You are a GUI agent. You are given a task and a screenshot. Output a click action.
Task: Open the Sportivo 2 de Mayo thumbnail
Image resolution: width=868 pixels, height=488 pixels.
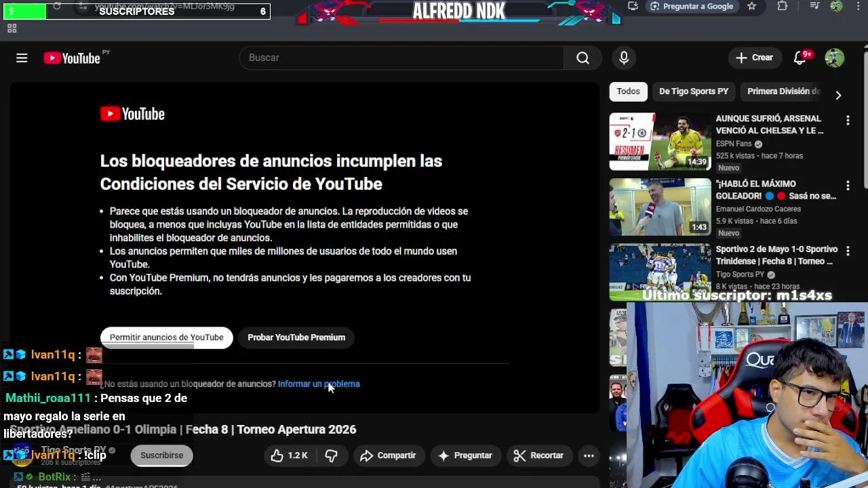[x=660, y=272]
